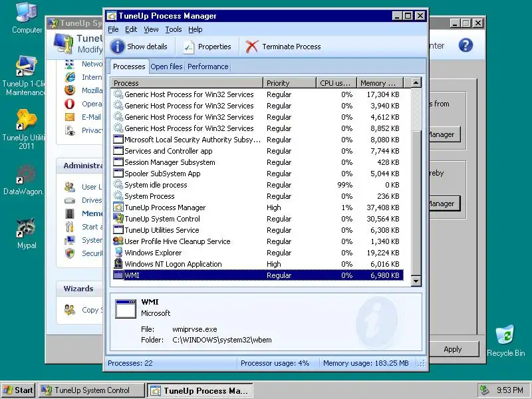This screenshot has width=532, height=399.
Task: Select the 99% CPU usage value
Action: coord(344,185)
